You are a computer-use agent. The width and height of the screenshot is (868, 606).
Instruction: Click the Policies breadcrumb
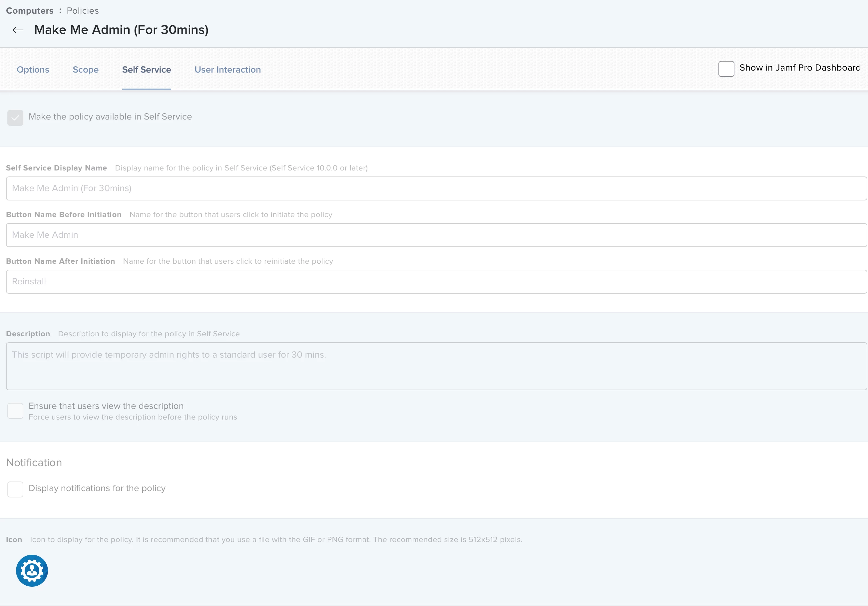(x=82, y=11)
